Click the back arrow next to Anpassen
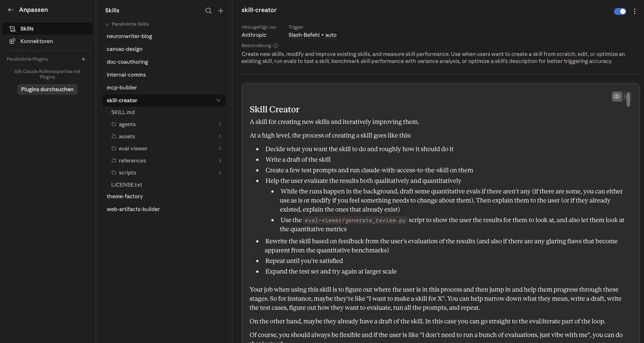Screen dimensions: 644x343 click(11, 10)
